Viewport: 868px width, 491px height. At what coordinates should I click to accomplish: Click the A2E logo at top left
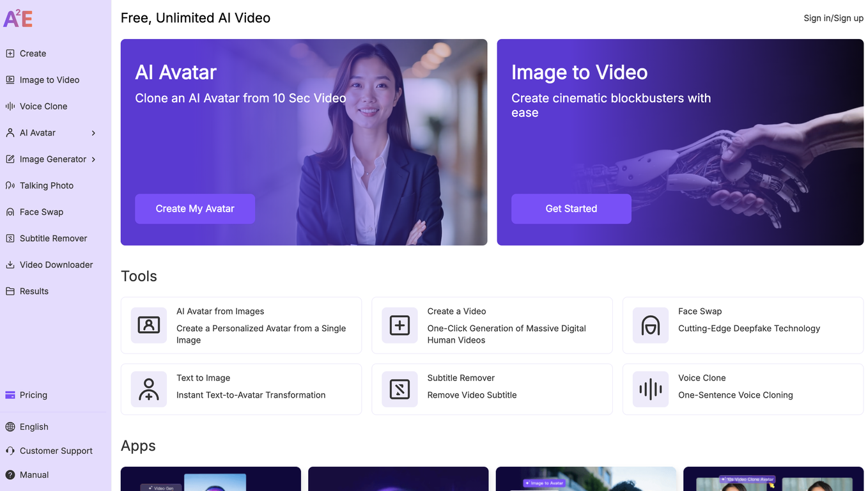tap(18, 19)
